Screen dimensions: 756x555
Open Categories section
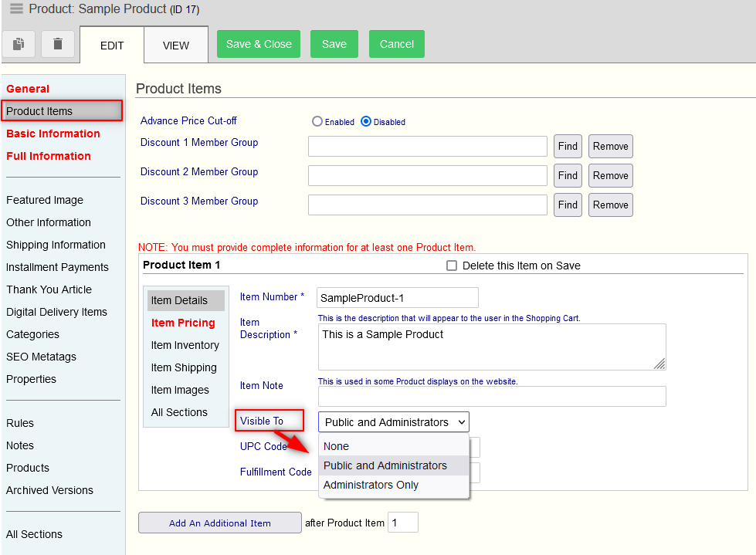click(32, 334)
